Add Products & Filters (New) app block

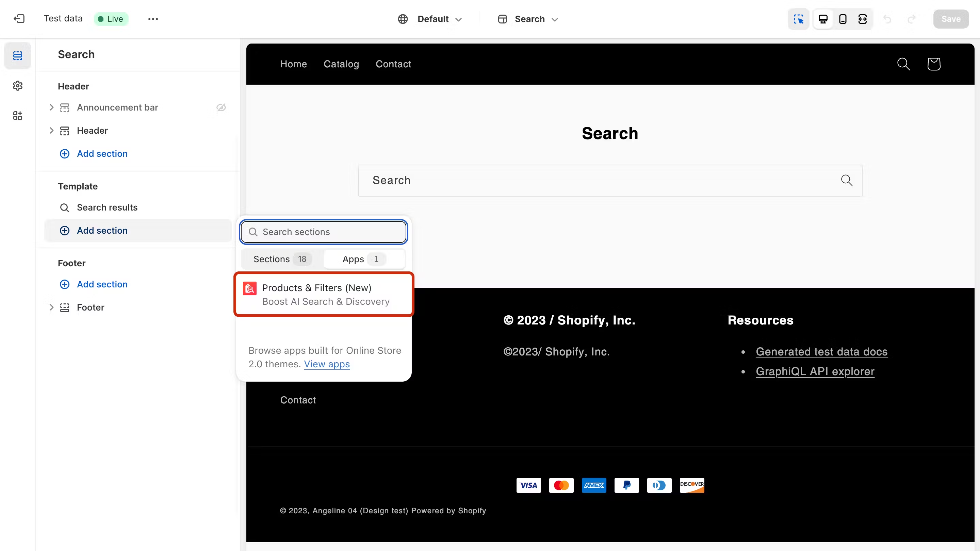point(324,294)
